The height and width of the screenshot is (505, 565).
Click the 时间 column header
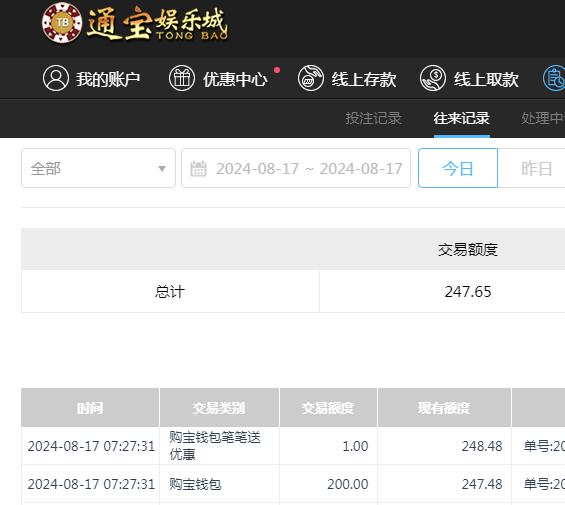(90, 408)
